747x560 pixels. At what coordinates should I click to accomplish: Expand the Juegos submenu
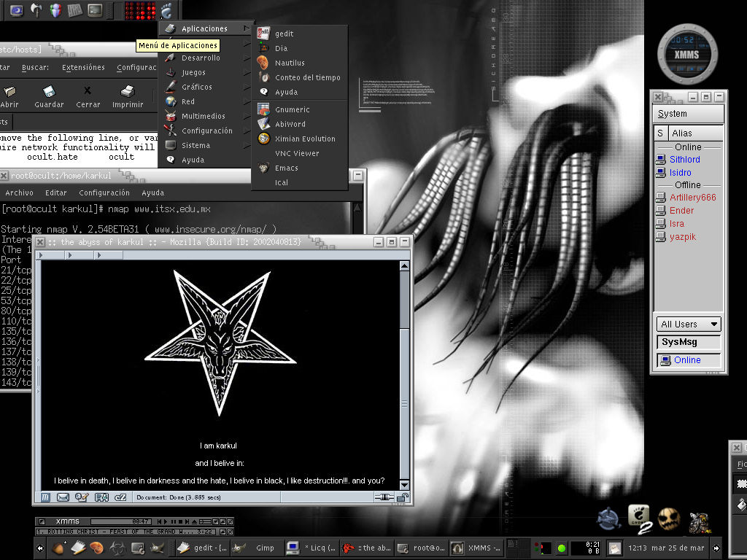click(206, 72)
